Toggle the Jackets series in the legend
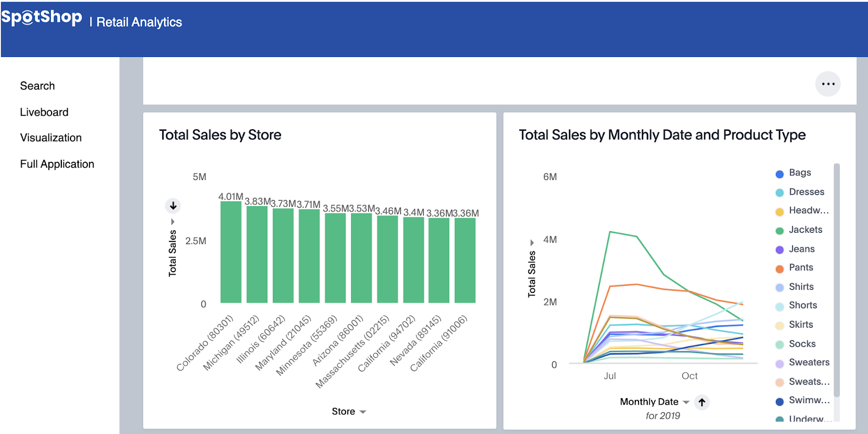Screen dimensions: 868x434 (x=805, y=230)
